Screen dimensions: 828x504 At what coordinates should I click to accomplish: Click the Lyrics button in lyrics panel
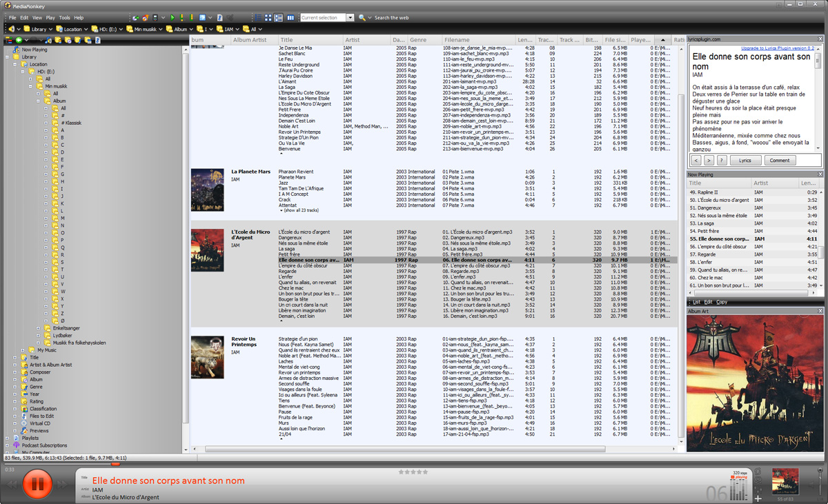pos(746,161)
